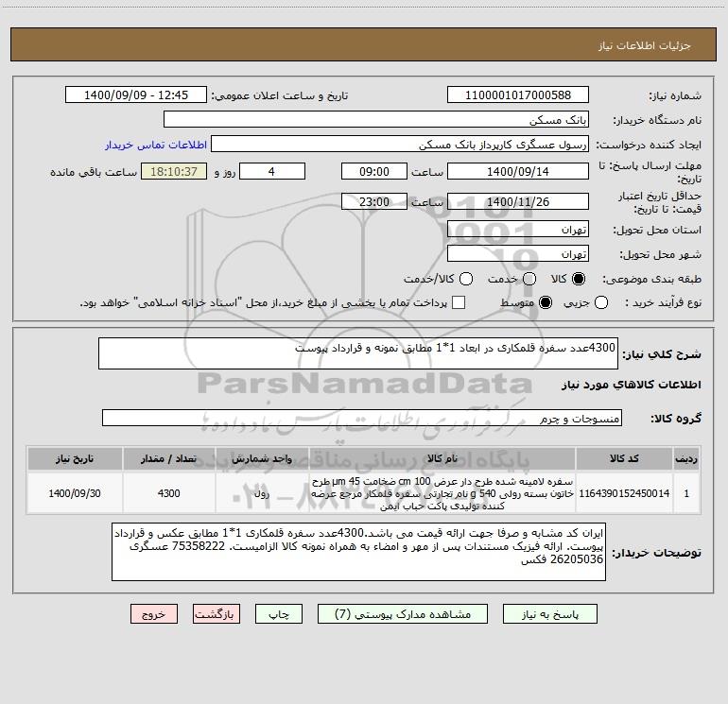The width and height of the screenshot is (728, 704).
Task: Select the 'خدمت' radio button
Action: [529, 279]
